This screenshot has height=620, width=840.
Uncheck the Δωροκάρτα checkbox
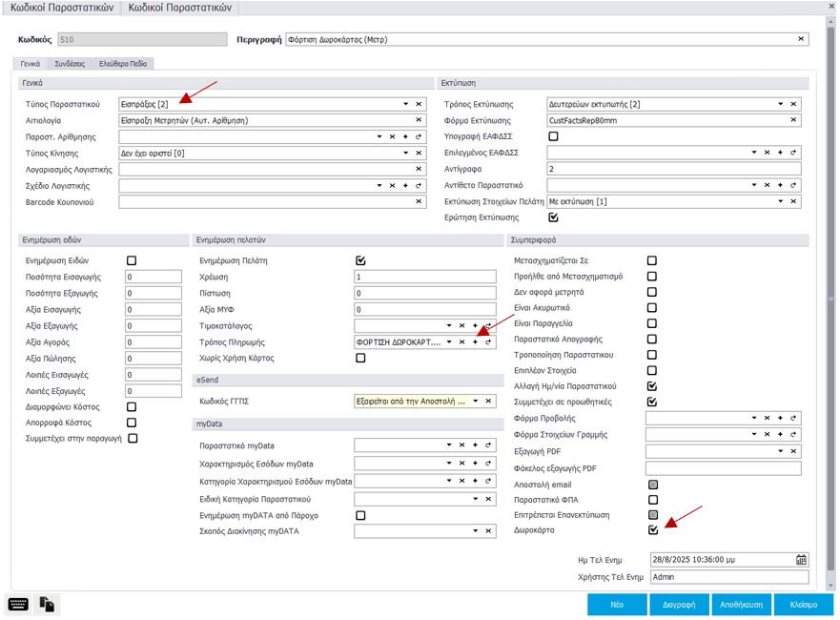click(x=652, y=529)
